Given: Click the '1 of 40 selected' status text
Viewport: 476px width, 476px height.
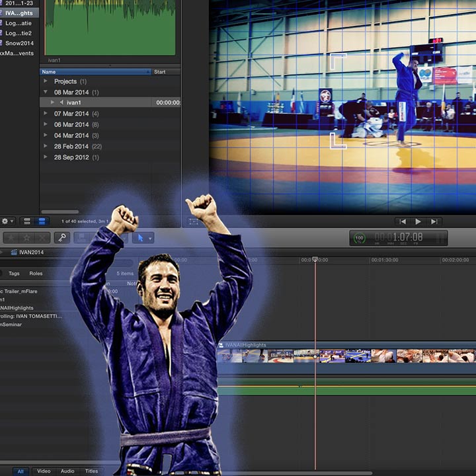Looking at the screenshot, I should pos(85,221).
